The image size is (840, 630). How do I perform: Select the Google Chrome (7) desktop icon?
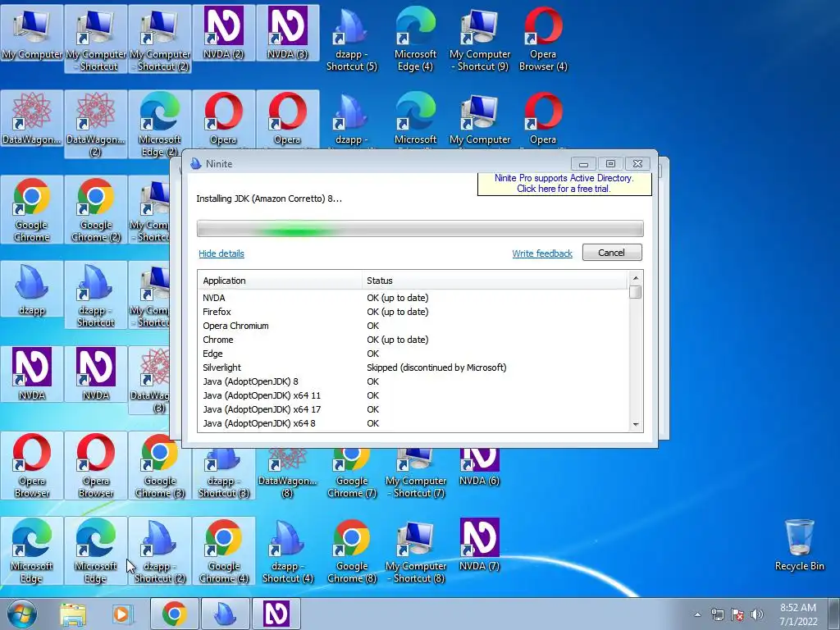pyautogui.click(x=351, y=473)
